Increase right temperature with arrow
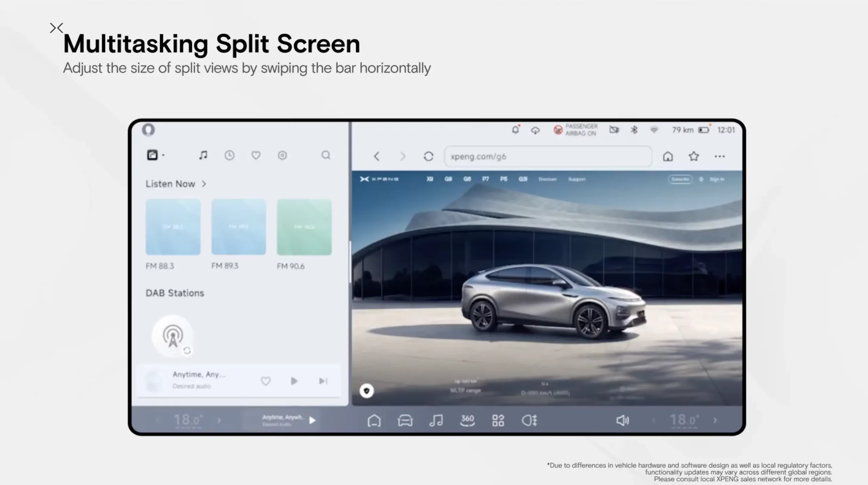The image size is (868, 485). click(715, 421)
